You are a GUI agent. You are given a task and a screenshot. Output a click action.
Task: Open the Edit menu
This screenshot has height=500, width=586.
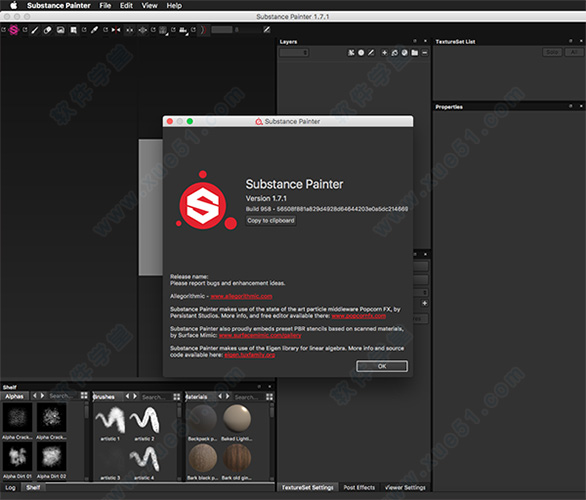(x=126, y=5)
